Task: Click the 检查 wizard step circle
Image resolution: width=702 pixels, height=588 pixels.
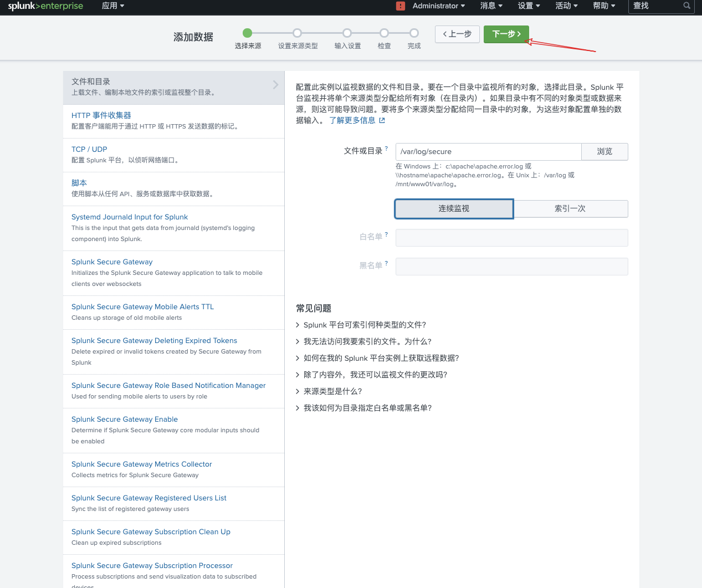Action: pyautogui.click(x=384, y=33)
